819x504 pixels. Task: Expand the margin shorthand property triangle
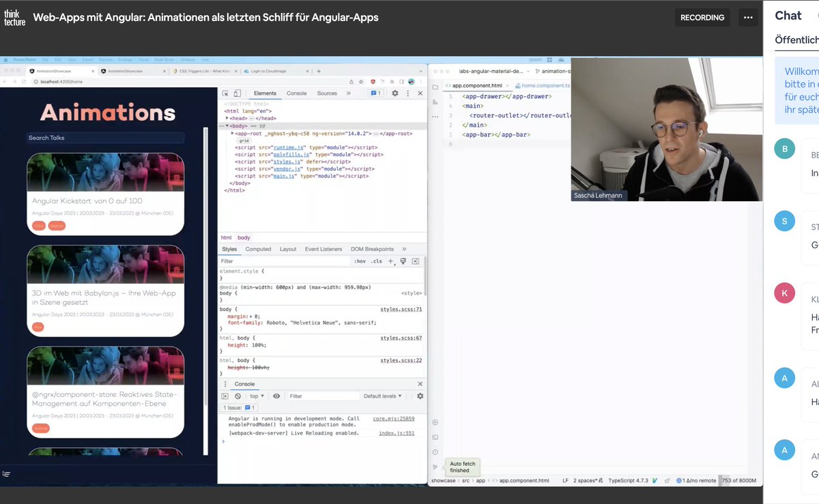click(x=250, y=316)
